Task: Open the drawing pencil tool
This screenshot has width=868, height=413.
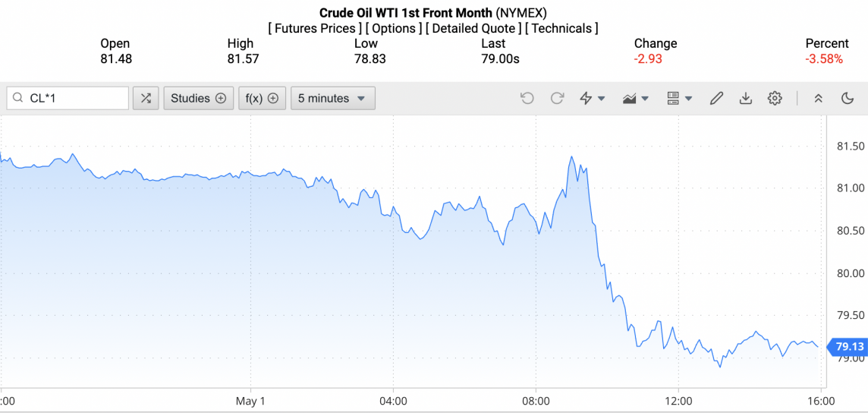Action: pos(716,98)
